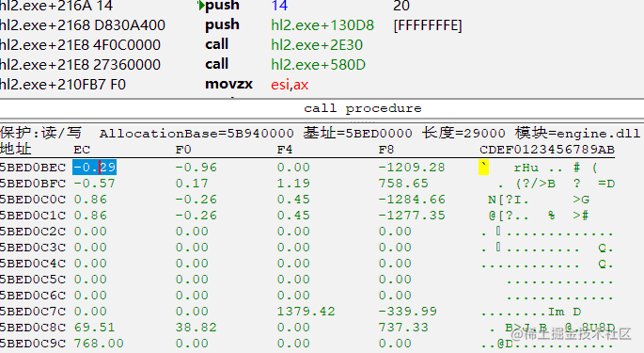Screen dimensions: 644x353
Task: Select address 5BED0C2C
Action: click(x=33, y=232)
